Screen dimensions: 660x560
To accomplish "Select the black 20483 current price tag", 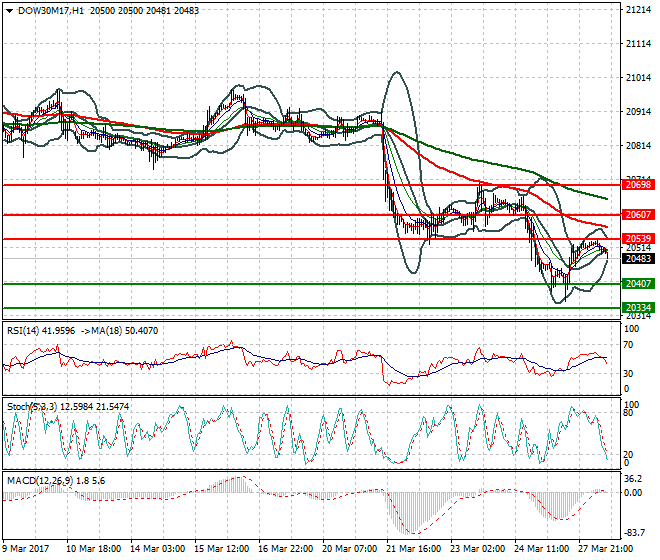I will point(638,259).
